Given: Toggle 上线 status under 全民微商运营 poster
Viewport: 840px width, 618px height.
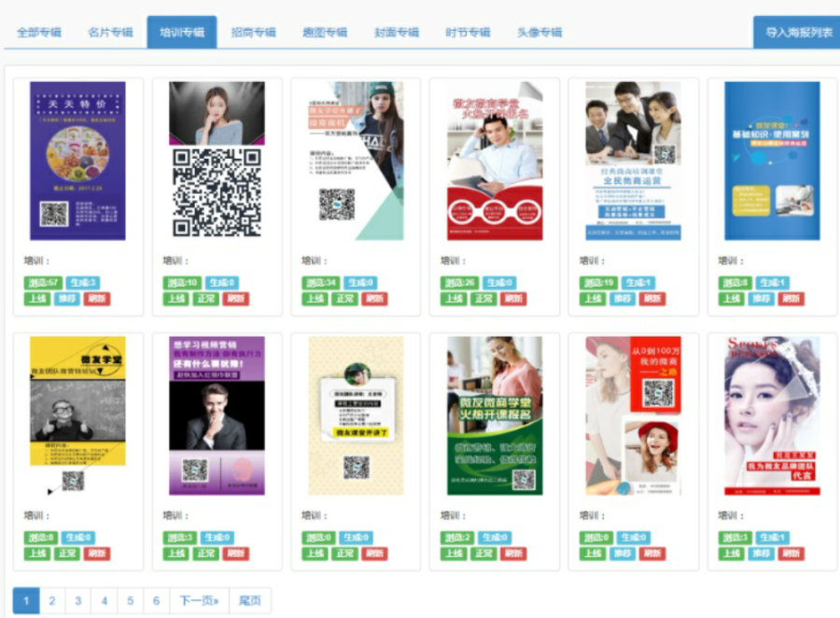Looking at the screenshot, I should pyautogui.click(x=593, y=299).
